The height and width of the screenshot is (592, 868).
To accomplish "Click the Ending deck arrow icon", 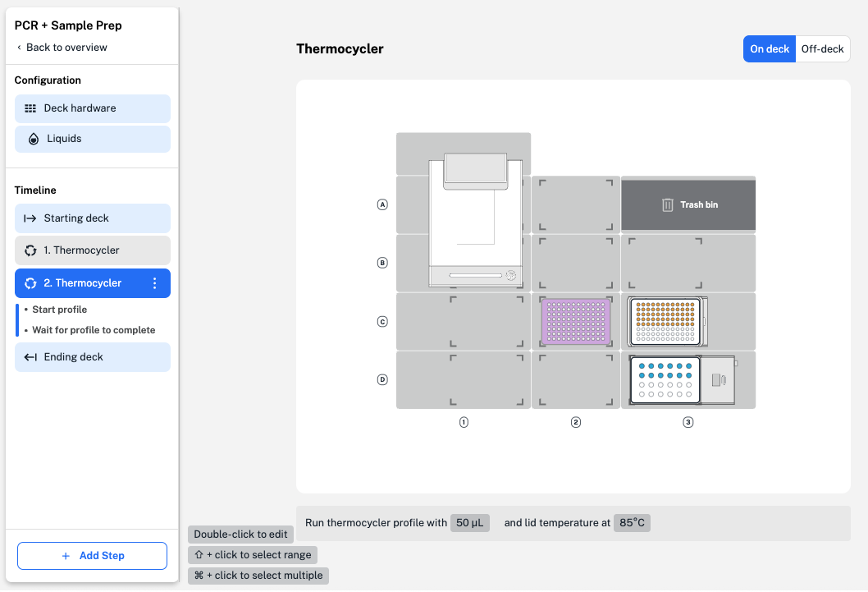I will pos(30,357).
